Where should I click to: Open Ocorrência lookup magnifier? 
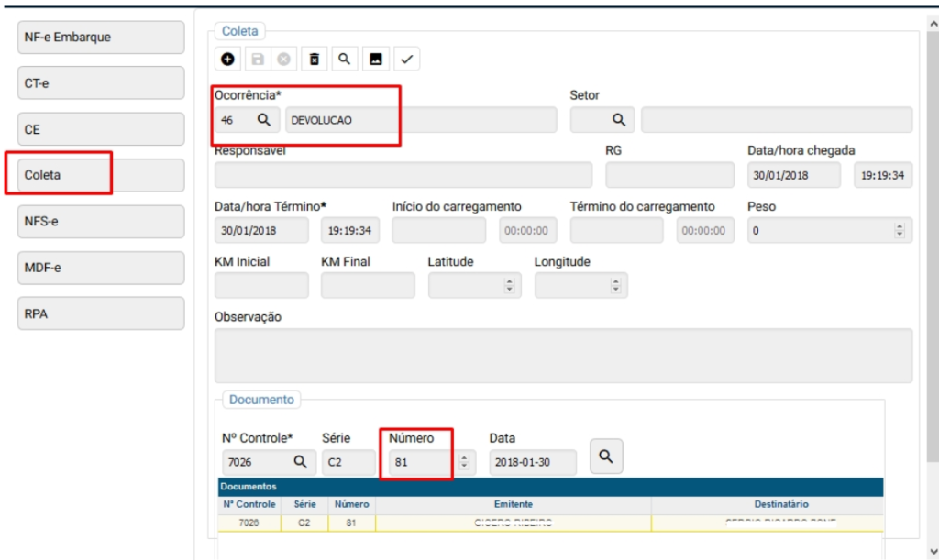[x=263, y=120]
